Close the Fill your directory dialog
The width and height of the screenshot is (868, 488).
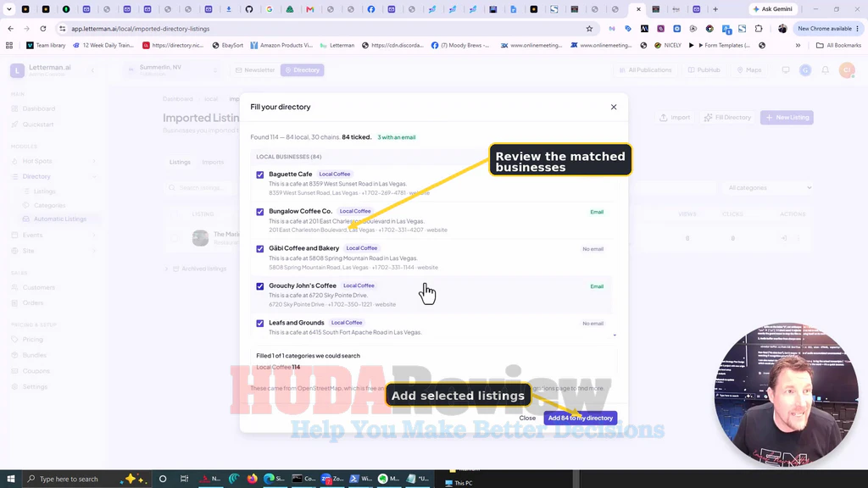614,107
